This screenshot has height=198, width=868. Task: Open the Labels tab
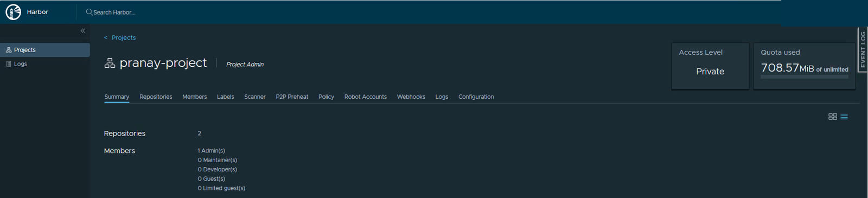(225, 97)
